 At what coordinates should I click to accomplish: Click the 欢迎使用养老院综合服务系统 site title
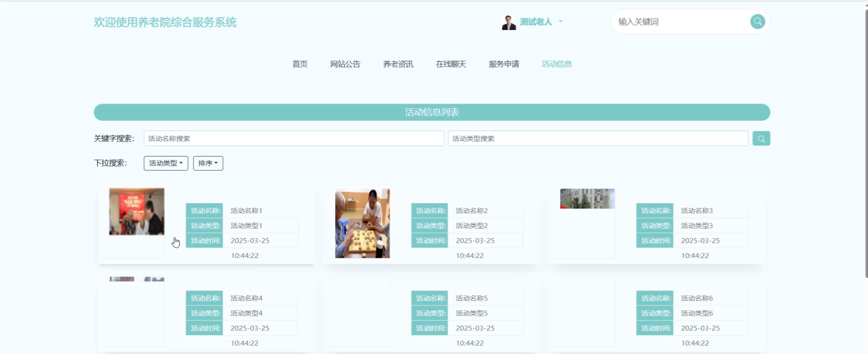click(165, 22)
